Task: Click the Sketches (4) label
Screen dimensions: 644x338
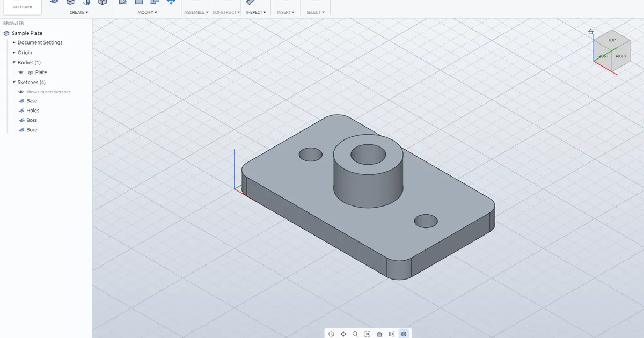Action: coord(32,82)
